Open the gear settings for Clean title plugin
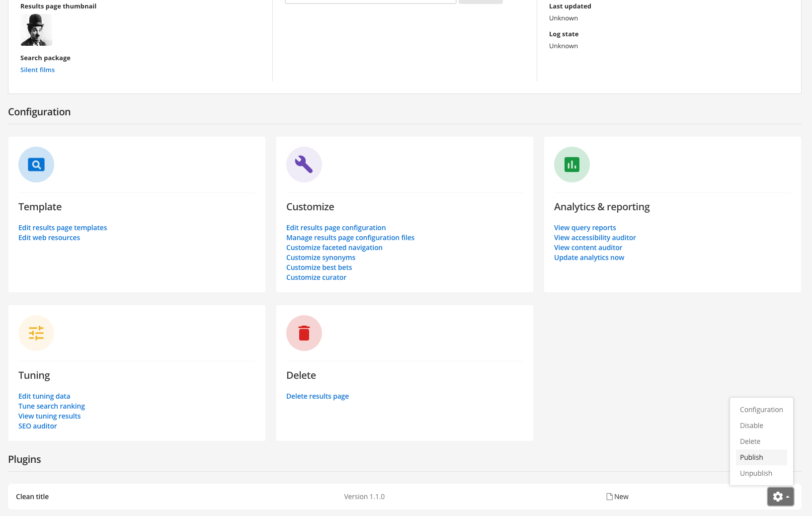Image resolution: width=812 pixels, height=516 pixels. [777, 497]
